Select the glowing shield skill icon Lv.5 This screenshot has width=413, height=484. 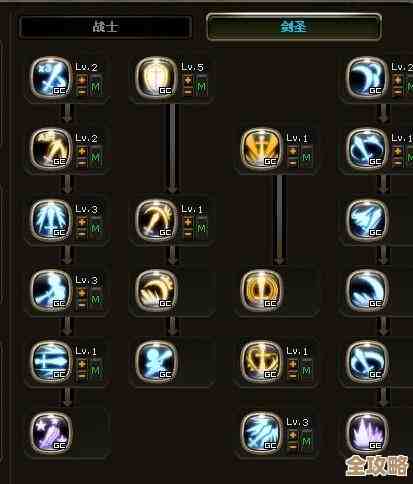click(156, 78)
